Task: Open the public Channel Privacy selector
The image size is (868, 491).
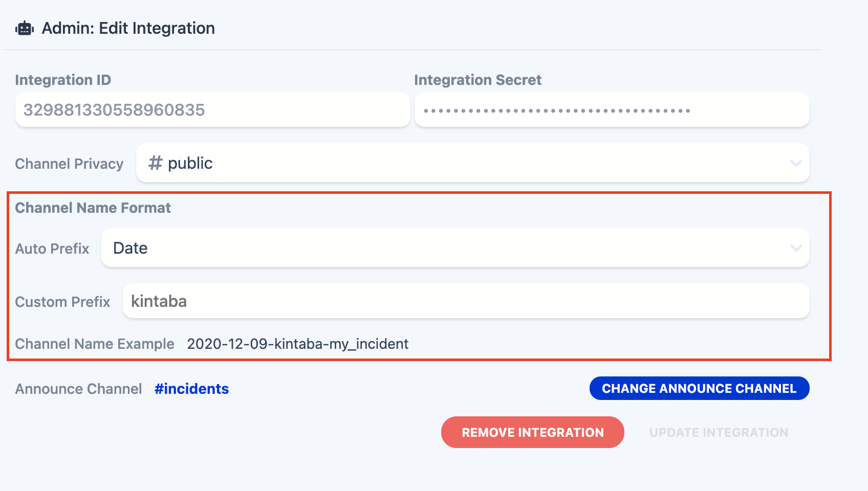Action: 473,163
